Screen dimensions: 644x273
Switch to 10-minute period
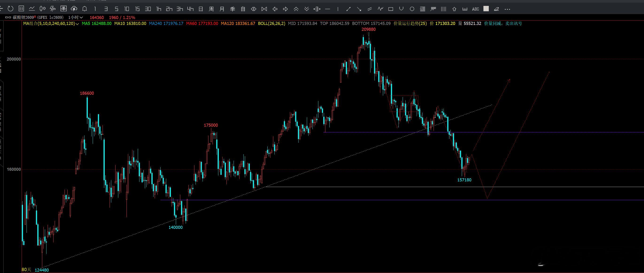tap(127, 9)
